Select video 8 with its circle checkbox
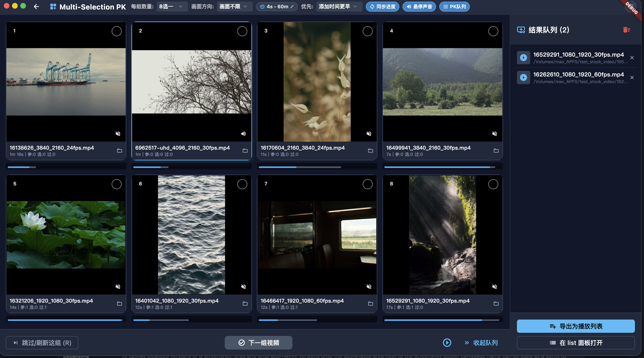The image size is (644, 358). 493,184
